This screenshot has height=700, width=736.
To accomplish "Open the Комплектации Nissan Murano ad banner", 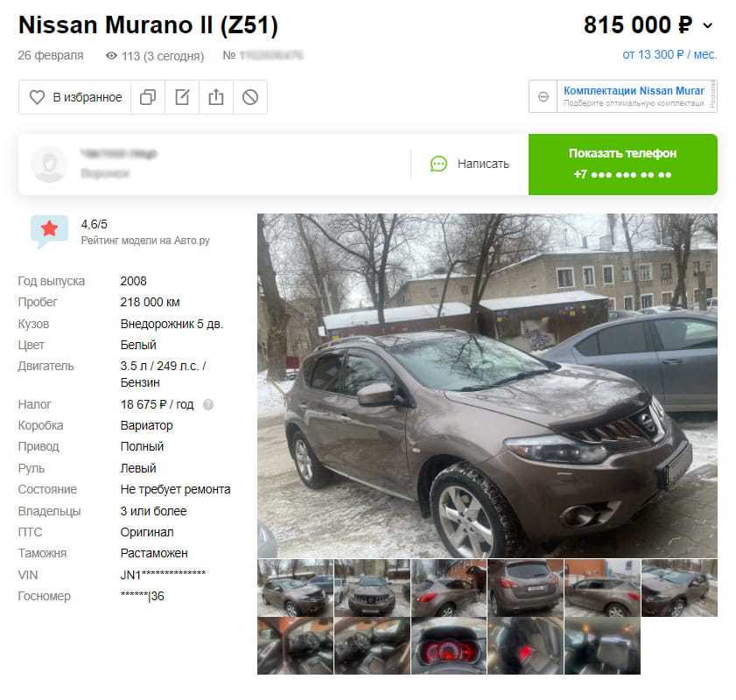I will pyautogui.click(x=634, y=96).
